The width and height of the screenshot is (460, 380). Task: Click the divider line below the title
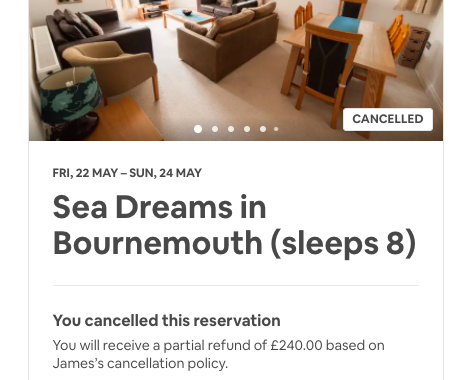pos(236,285)
